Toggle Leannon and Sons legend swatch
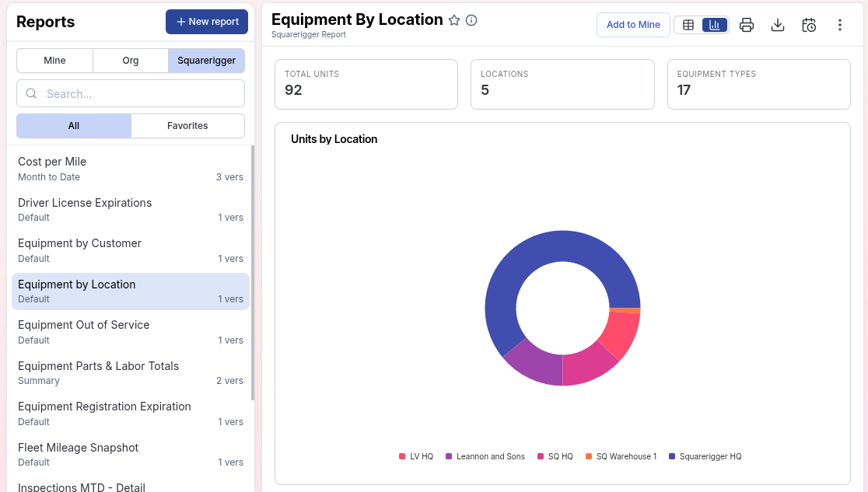 (x=449, y=456)
